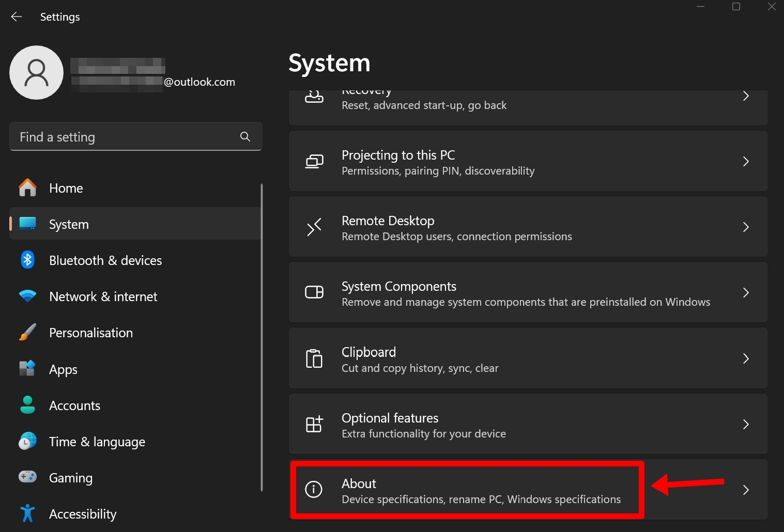Open Projecting to this PC chevron
Viewport: 784px width, 532px height.
tap(746, 161)
